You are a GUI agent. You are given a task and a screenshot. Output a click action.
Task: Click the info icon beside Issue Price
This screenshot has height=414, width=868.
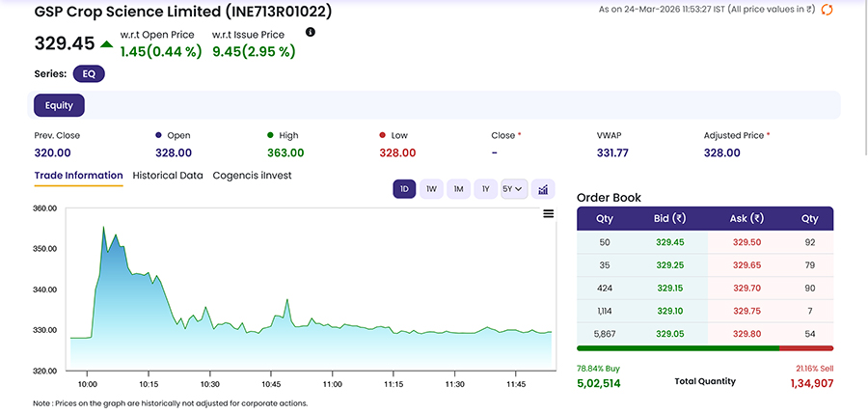pos(311,32)
